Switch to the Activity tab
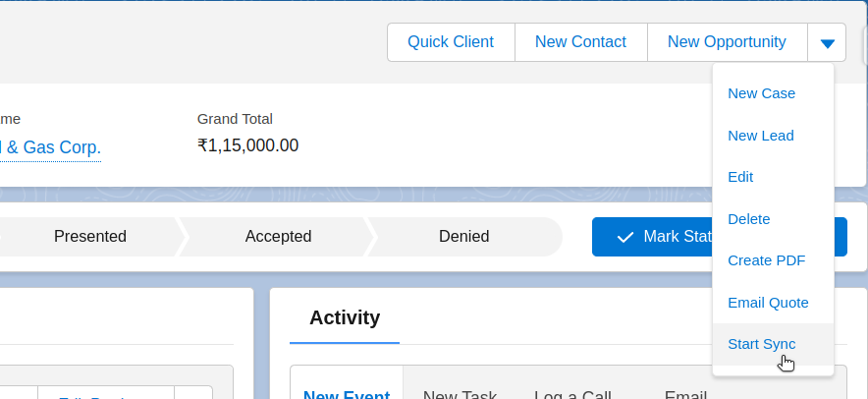The width and height of the screenshot is (868, 399). pyautogui.click(x=345, y=317)
